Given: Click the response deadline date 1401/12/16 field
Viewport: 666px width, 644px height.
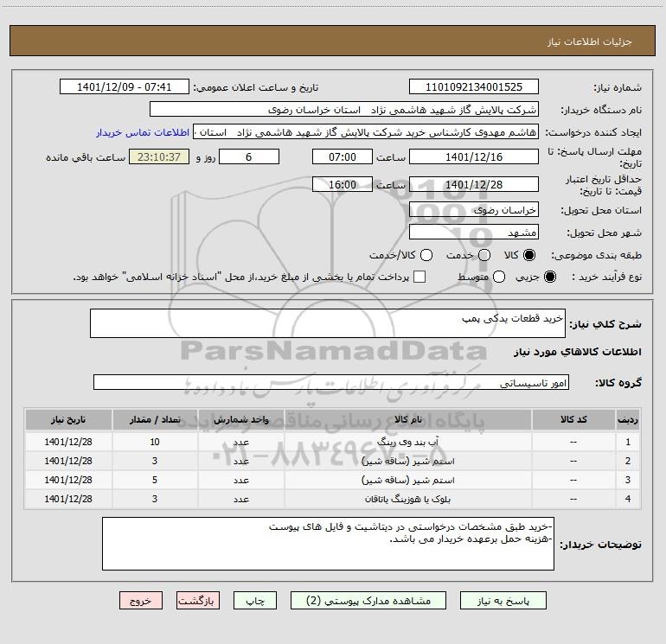Looking at the screenshot, I should 474,156.
